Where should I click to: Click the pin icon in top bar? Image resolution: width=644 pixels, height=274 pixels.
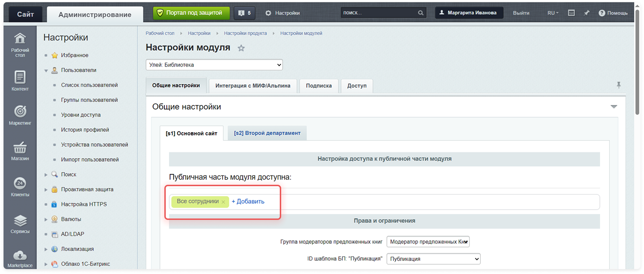pos(587,13)
